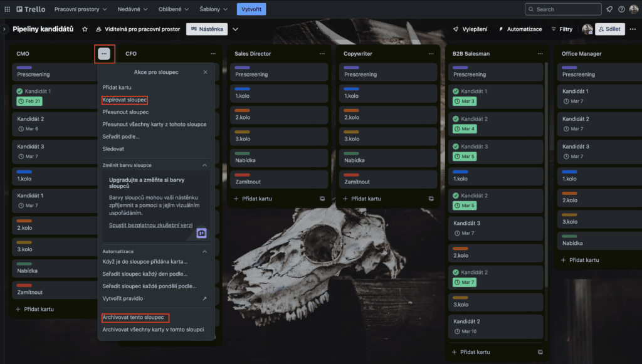Choose Archivovat tento sloupec
The width and height of the screenshot is (642, 364).
[x=133, y=318]
